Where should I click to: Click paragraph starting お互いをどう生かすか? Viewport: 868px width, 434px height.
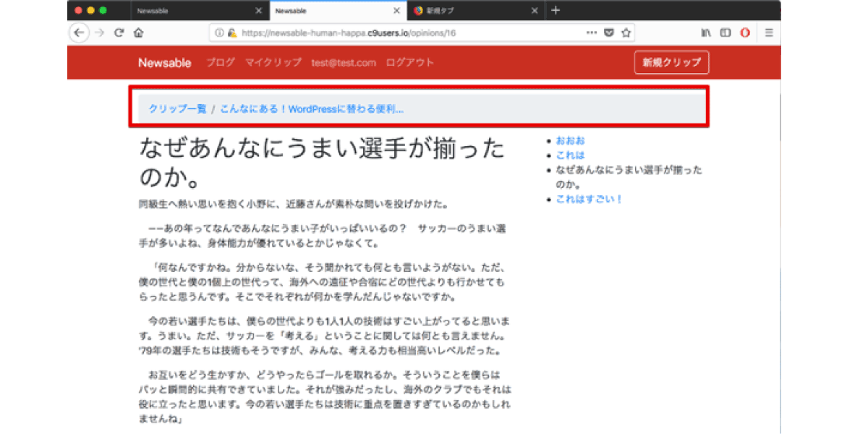[324, 396]
